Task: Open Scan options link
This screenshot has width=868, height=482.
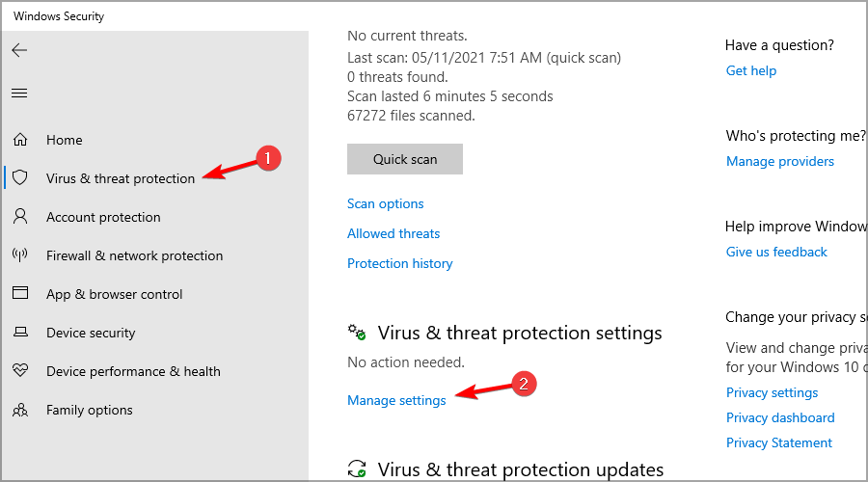Action: pos(385,203)
